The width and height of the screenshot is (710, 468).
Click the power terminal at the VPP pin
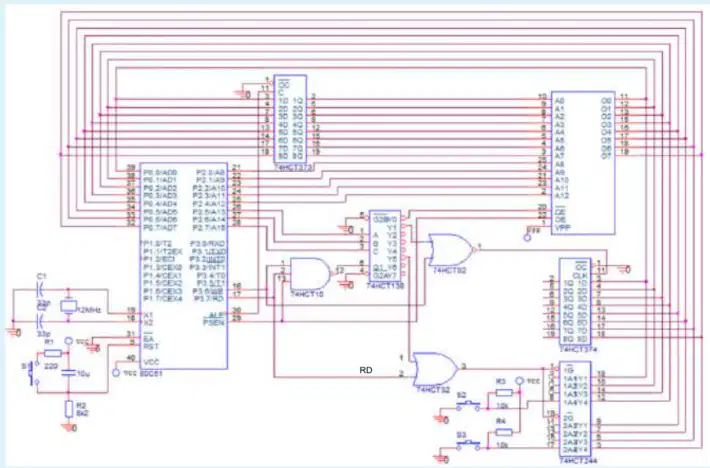point(527,237)
